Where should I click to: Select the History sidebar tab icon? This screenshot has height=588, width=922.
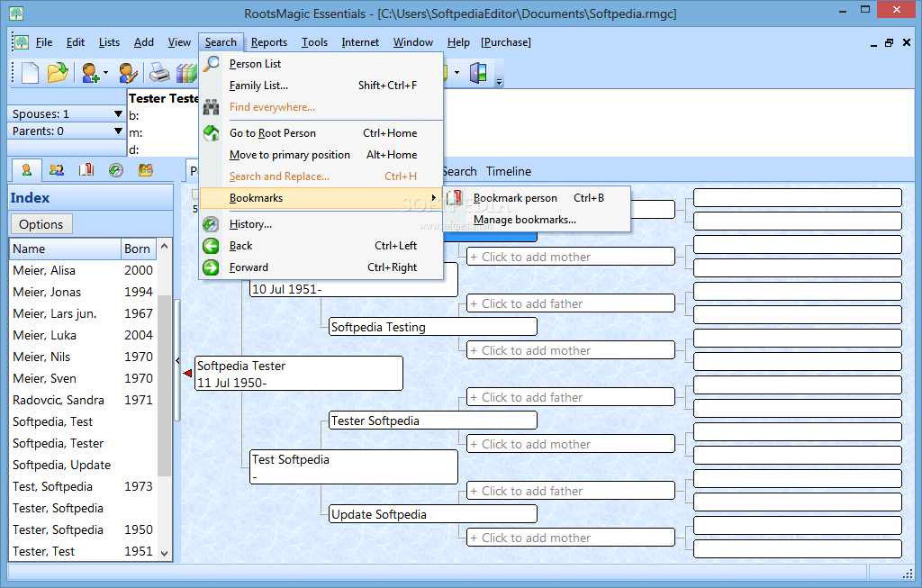[x=116, y=170]
